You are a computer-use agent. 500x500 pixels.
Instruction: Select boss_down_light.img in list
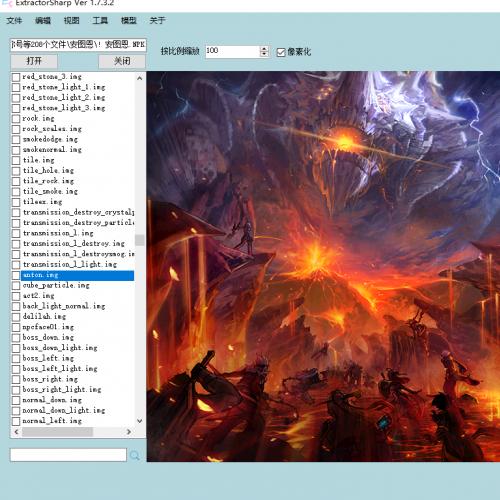click(60, 348)
